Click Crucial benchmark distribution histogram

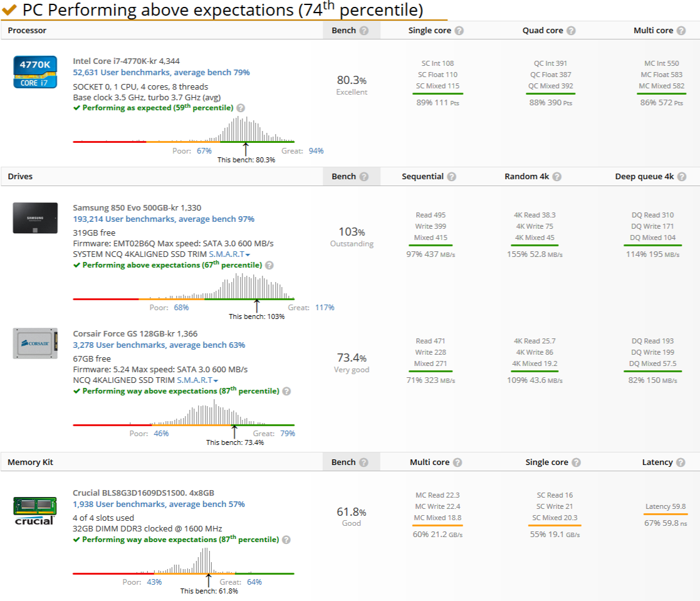point(184,561)
